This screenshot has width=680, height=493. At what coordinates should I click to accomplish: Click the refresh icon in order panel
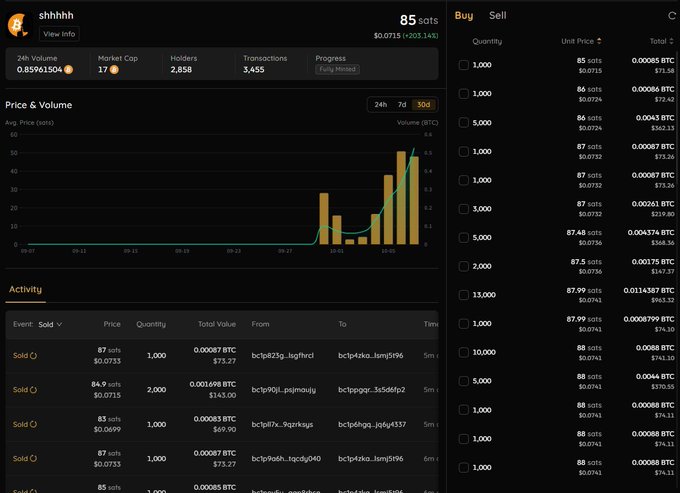[672, 16]
